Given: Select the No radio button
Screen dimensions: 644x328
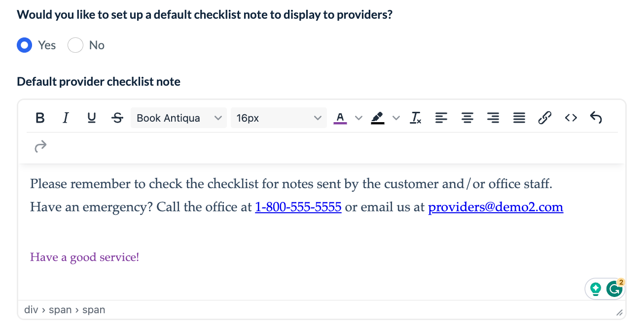Looking at the screenshot, I should click(x=75, y=45).
